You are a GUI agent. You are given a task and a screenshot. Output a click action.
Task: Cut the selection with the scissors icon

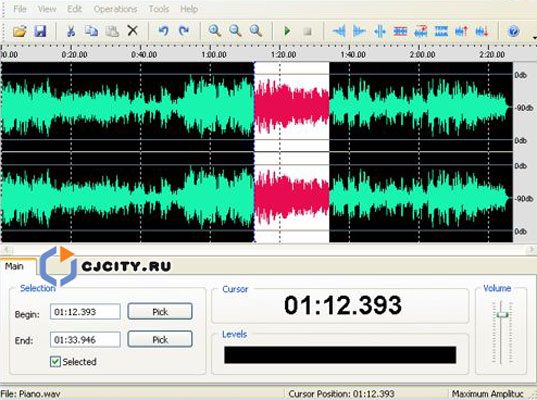[71, 31]
